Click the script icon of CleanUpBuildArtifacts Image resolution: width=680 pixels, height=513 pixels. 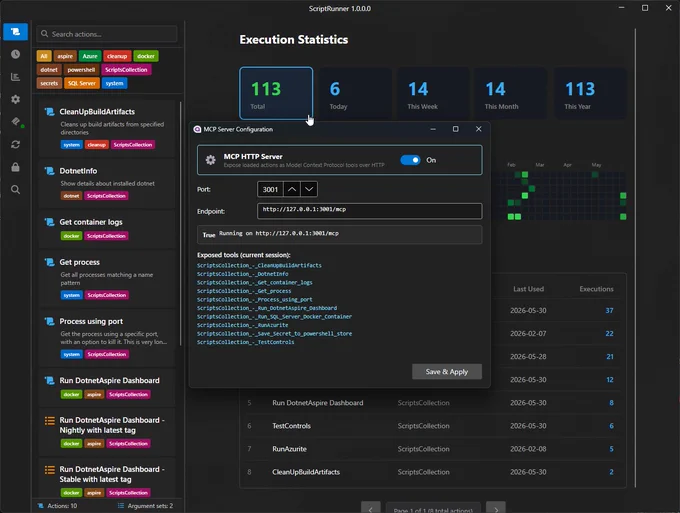(x=49, y=112)
